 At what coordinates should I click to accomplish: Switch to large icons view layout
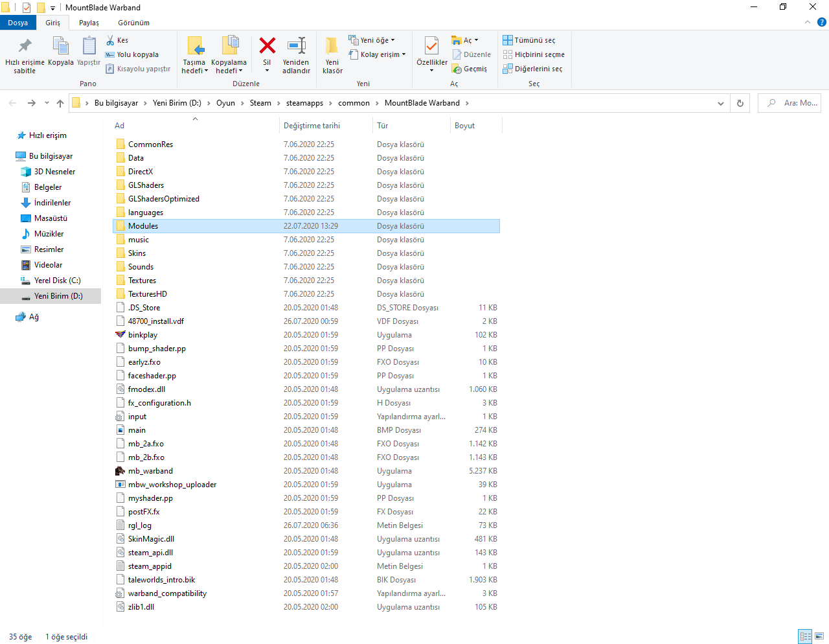click(x=819, y=636)
